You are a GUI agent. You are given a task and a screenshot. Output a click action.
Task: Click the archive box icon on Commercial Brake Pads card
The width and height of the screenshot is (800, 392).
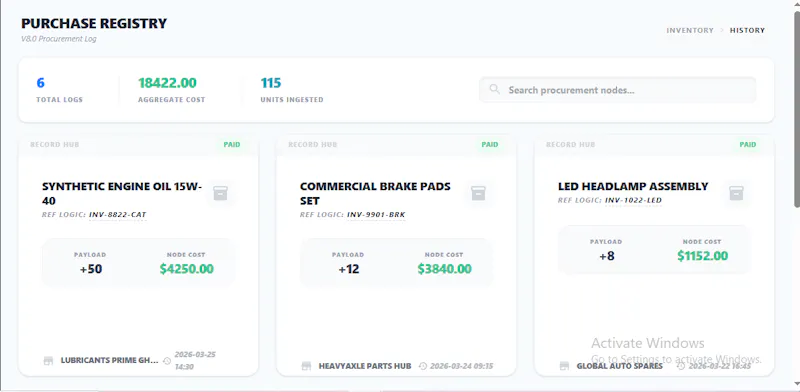[479, 193]
